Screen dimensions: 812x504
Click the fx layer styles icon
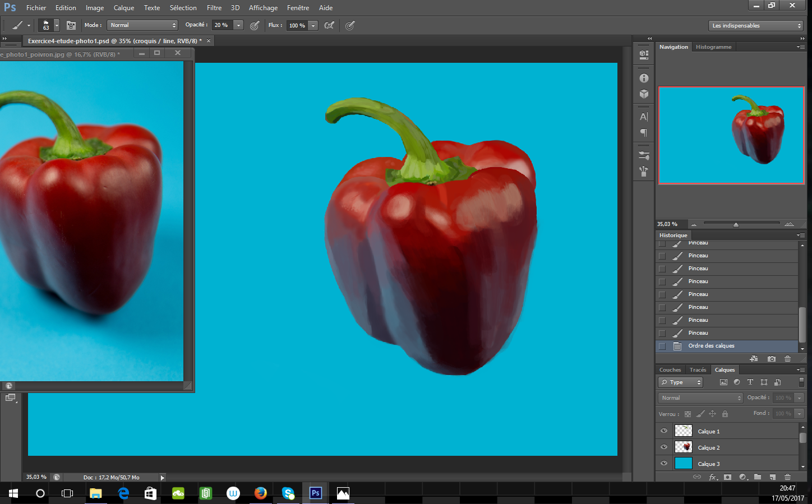tap(713, 477)
